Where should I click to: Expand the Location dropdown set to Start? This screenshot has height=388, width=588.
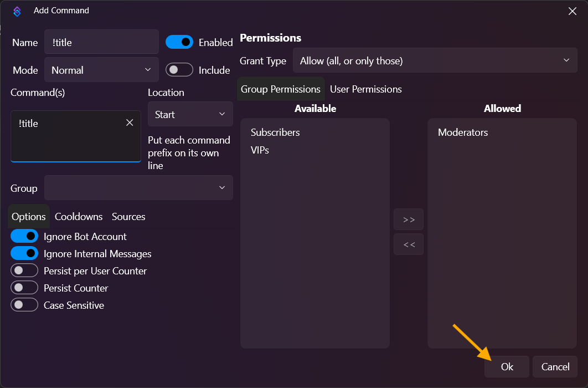[x=190, y=114]
